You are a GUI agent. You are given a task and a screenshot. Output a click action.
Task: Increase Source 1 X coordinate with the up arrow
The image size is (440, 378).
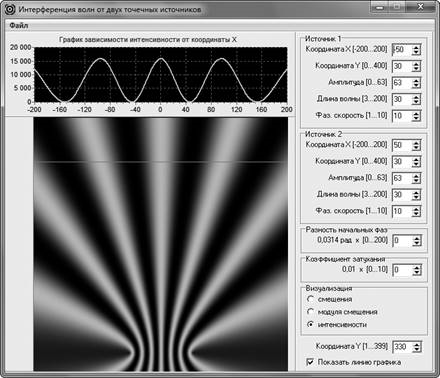[x=416, y=47]
